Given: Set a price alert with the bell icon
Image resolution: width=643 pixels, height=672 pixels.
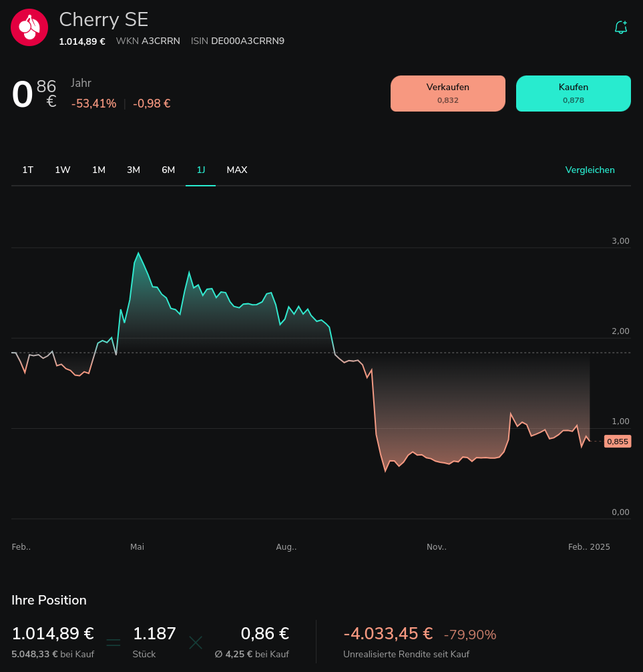Looking at the screenshot, I should [x=621, y=27].
